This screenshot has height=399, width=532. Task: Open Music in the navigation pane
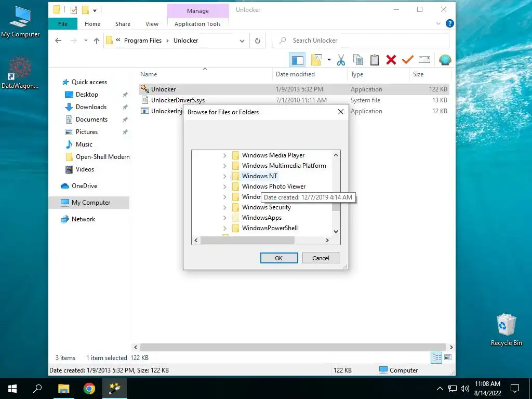click(x=84, y=144)
